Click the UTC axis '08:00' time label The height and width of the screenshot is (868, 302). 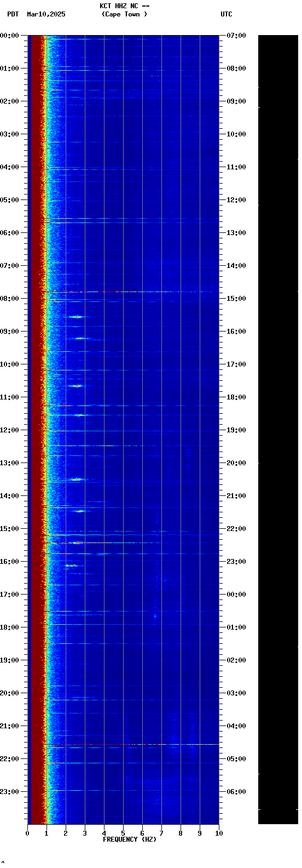pos(236,68)
